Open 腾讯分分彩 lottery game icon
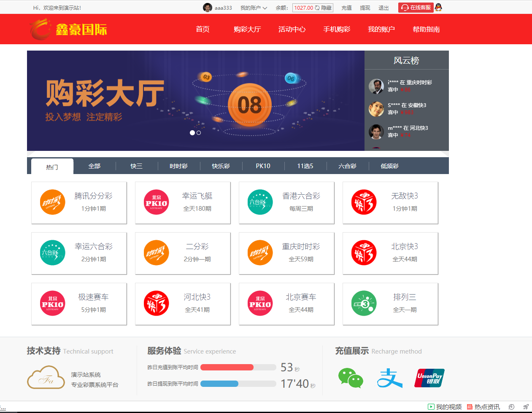Screen dimensions: 532x413 click(x=53, y=202)
